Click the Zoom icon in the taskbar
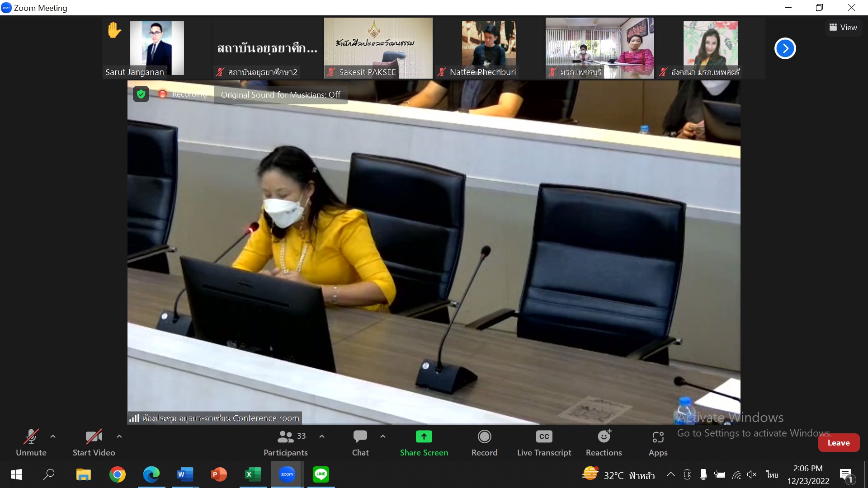868x488 pixels. (287, 474)
